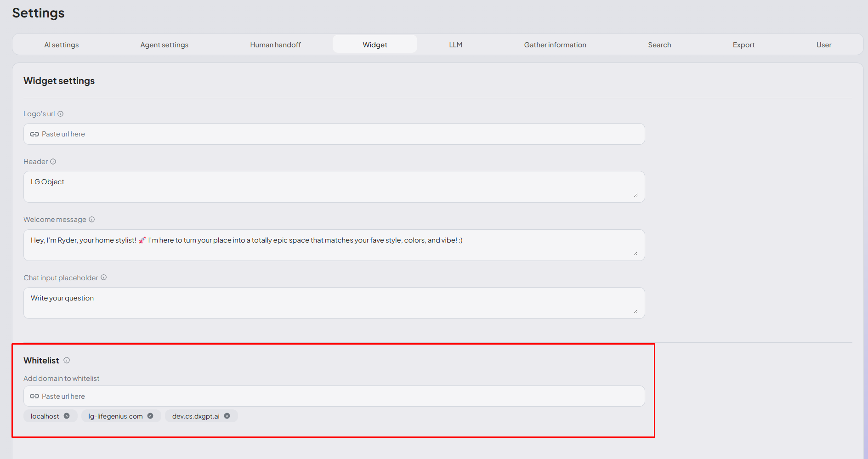Switch to Agent settings tab
Image resolution: width=868 pixels, height=459 pixels.
point(164,45)
